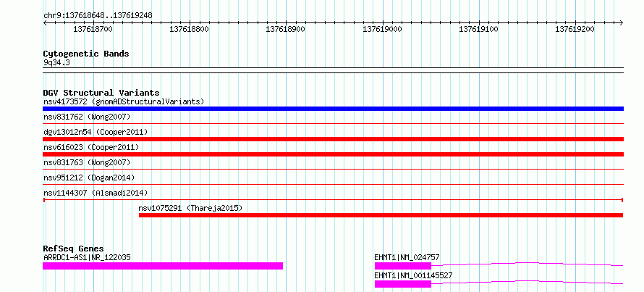Click ruler coordinate 137618800
Viewport: 644px width, 292px height.
coord(190,29)
